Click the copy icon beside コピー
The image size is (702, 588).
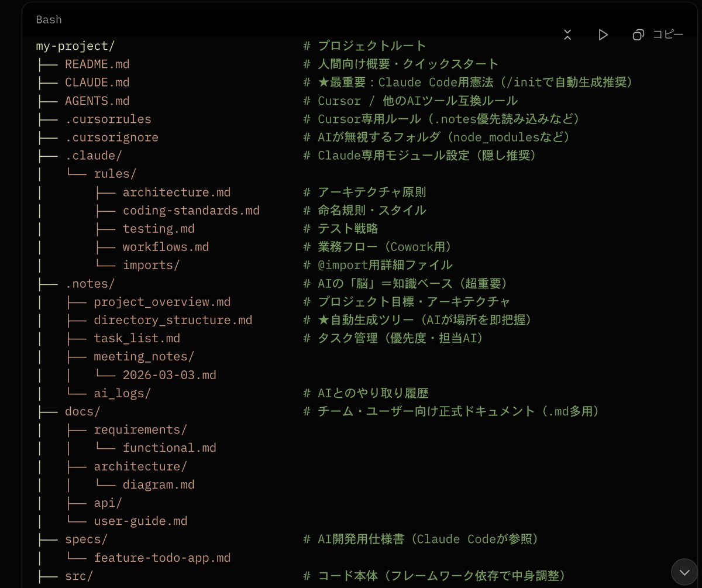pos(638,35)
